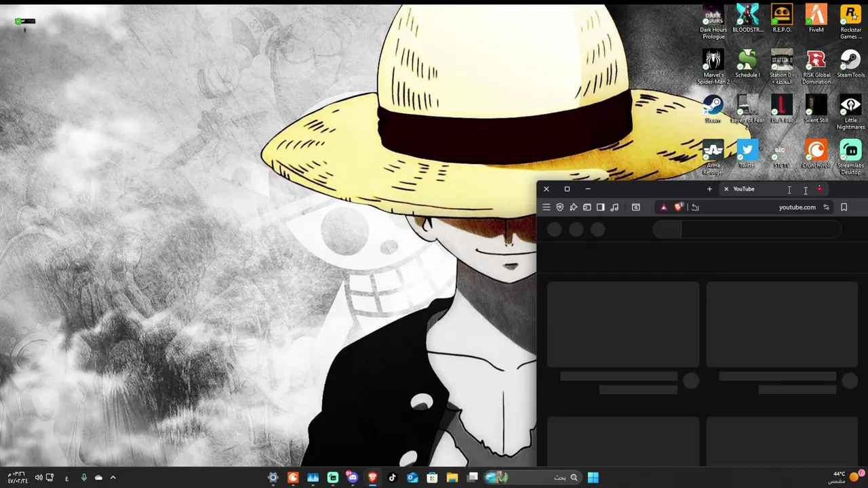Select the Liar's Bar desktop icon
The image size is (868, 488).
[x=782, y=110]
